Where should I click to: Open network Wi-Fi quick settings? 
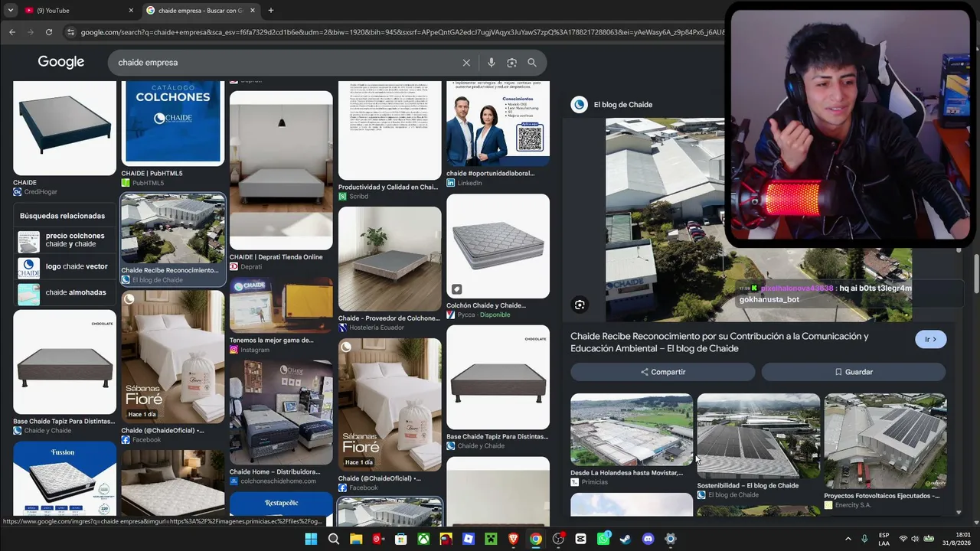(903, 539)
